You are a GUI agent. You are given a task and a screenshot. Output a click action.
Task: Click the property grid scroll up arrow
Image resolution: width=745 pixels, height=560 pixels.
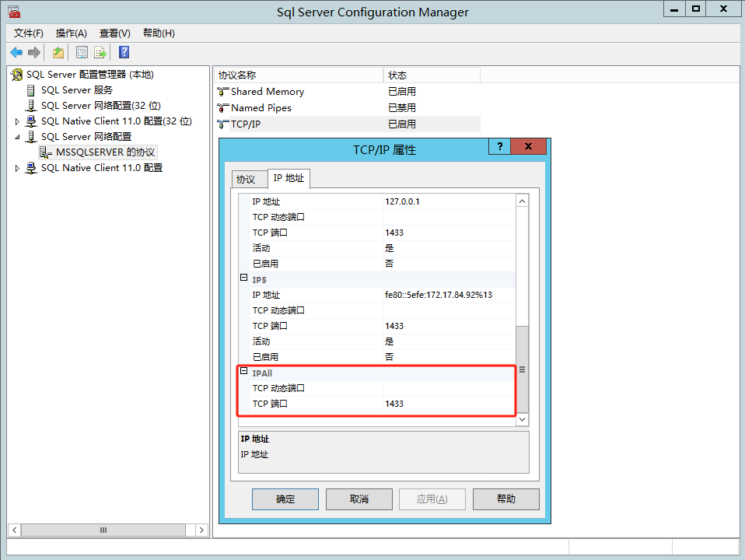[522, 201]
